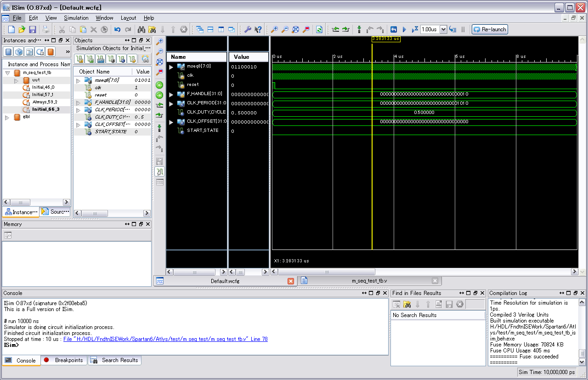Click the Save icon in the toolbar
This screenshot has height=380, width=588.
pyautogui.click(x=33, y=29)
